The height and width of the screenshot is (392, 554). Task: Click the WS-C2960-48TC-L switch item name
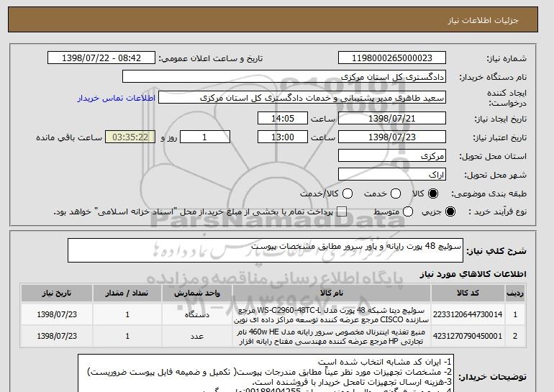coord(332,315)
